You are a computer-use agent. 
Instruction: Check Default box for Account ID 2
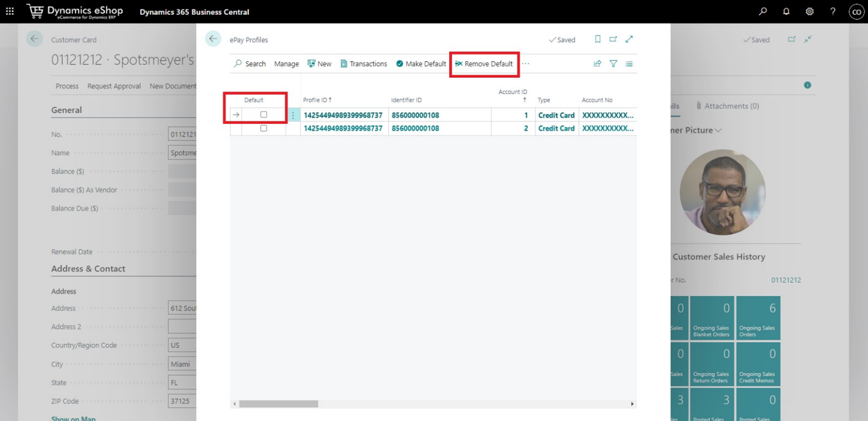(x=264, y=128)
